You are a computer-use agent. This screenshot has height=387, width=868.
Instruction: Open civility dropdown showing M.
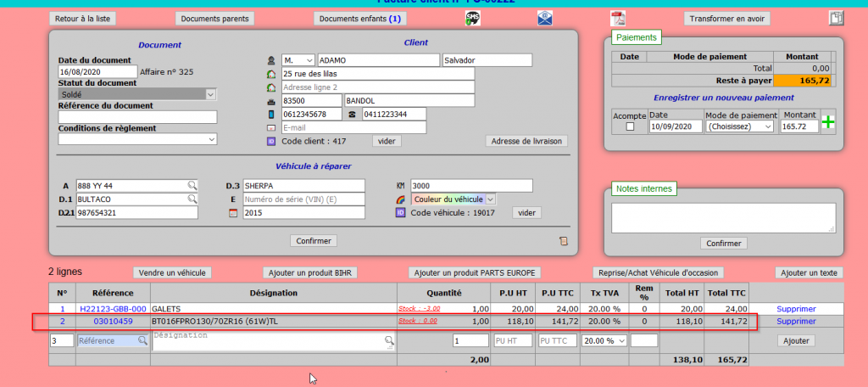click(298, 60)
